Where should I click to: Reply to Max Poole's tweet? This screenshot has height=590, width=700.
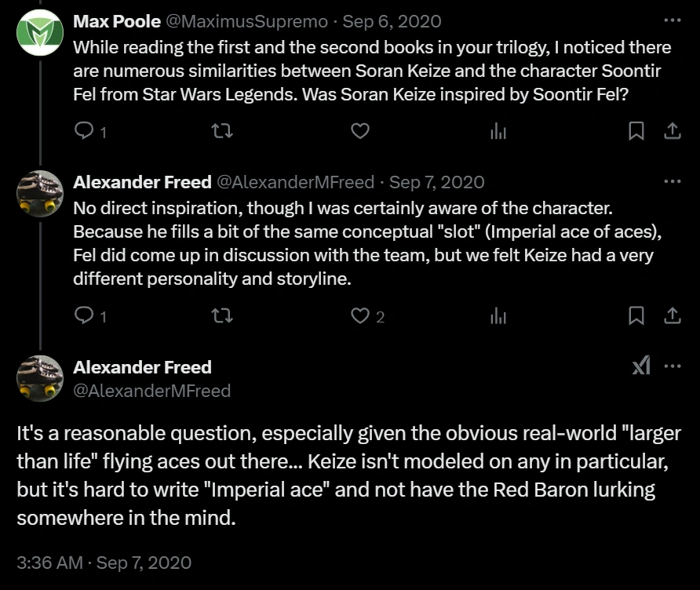click(83, 131)
